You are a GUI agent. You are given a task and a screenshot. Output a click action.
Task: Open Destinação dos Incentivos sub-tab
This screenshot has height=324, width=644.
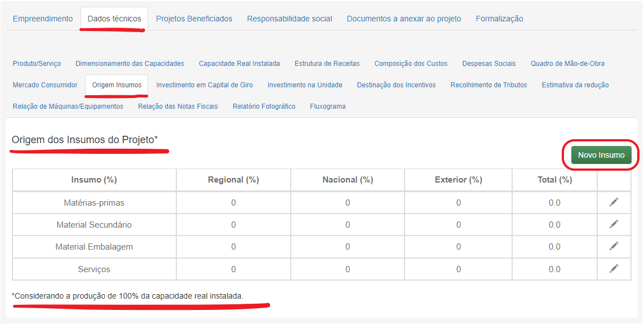click(x=396, y=85)
